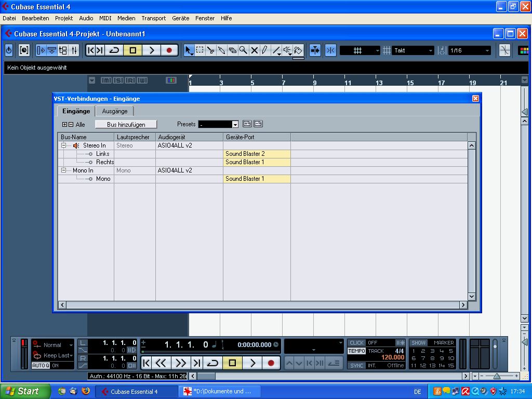This screenshot has height=399, width=532.
Task: Click track color indicator in track list
Action: [x=171, y=81]
